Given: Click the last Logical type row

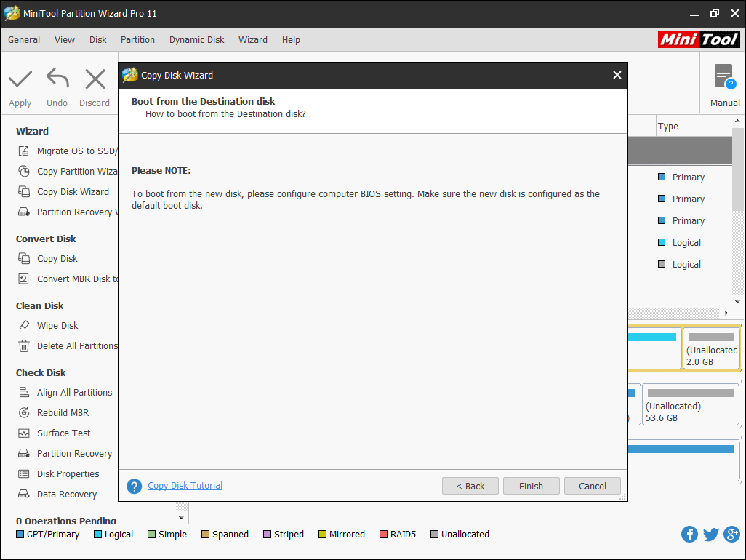Looking at the screenshot, I should pos(681,265).
